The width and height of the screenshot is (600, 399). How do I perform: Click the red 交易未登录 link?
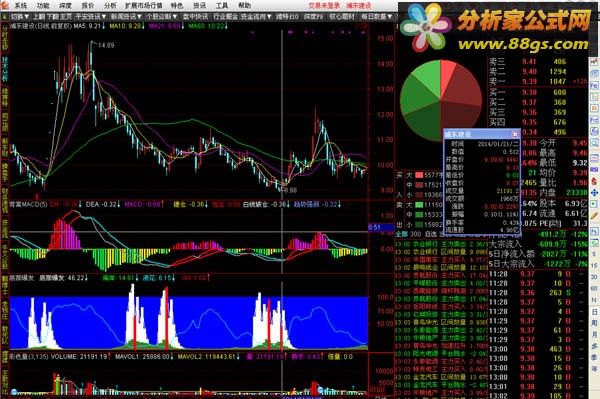pyautogui.click(x=324, y=6)
